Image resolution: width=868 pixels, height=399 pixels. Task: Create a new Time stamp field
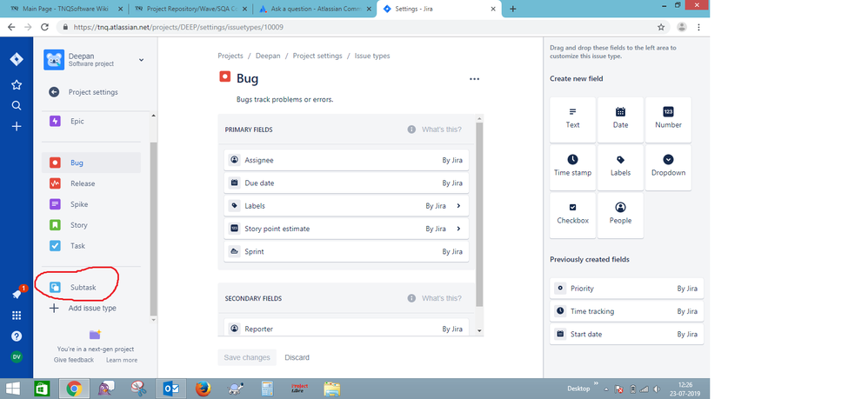click(x=573, y=167)
